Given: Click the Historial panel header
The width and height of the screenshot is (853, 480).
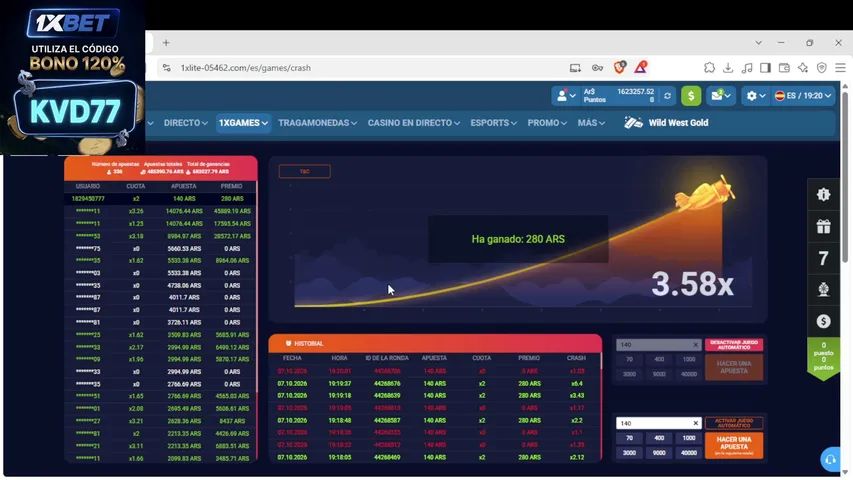Looking at the screenshot, I should [435, 343].
